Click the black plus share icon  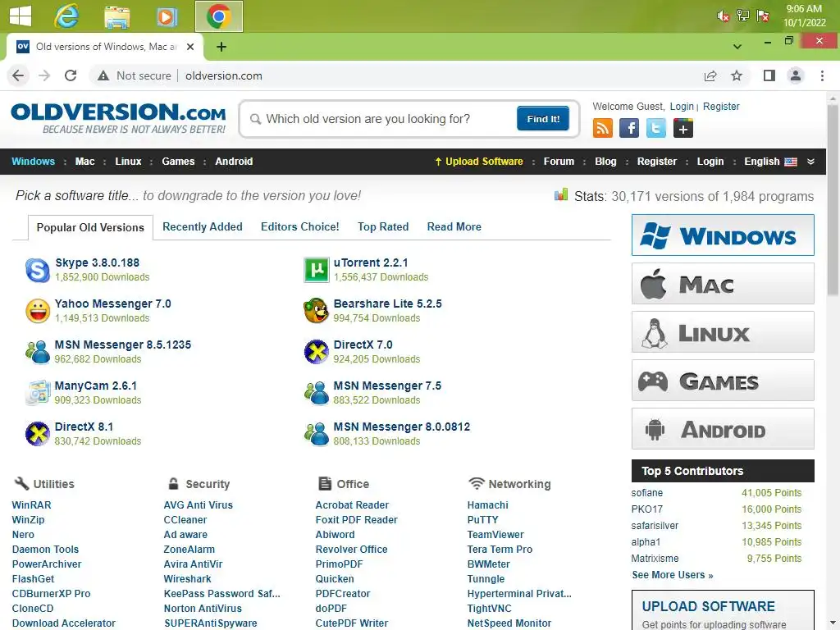point(683,129)
